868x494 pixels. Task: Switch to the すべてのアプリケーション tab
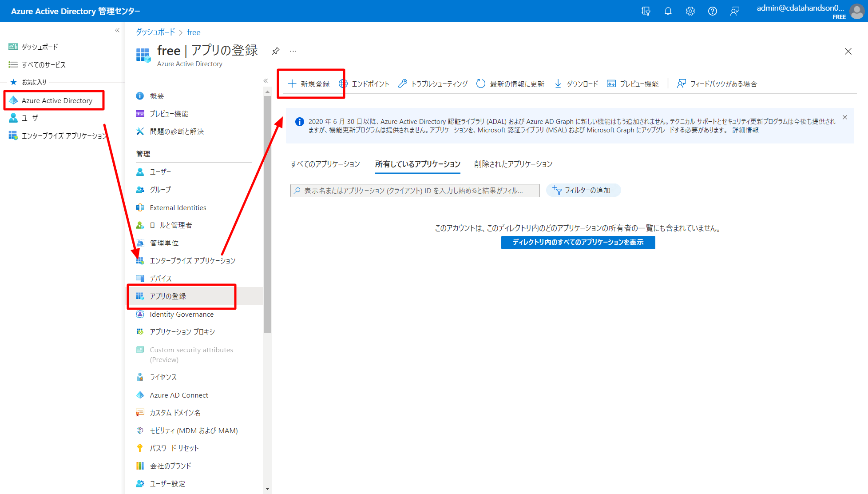pos(325,164)
